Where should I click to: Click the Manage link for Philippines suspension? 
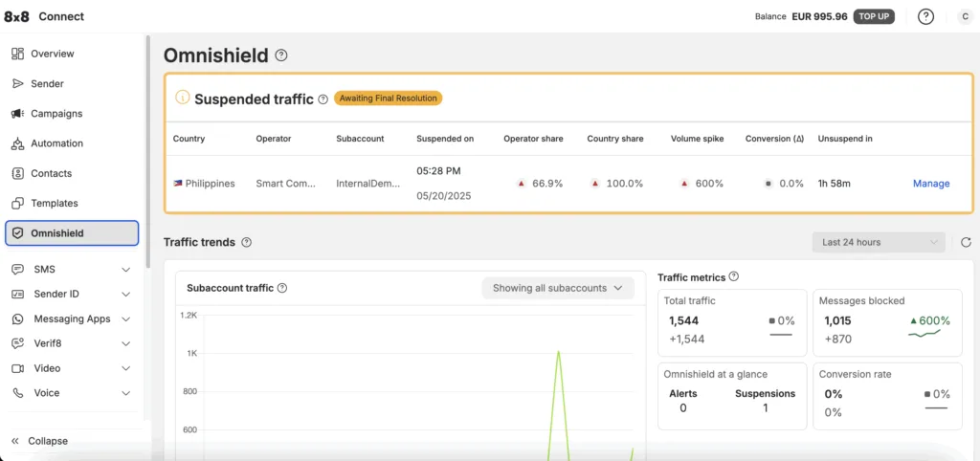[931, 184]
